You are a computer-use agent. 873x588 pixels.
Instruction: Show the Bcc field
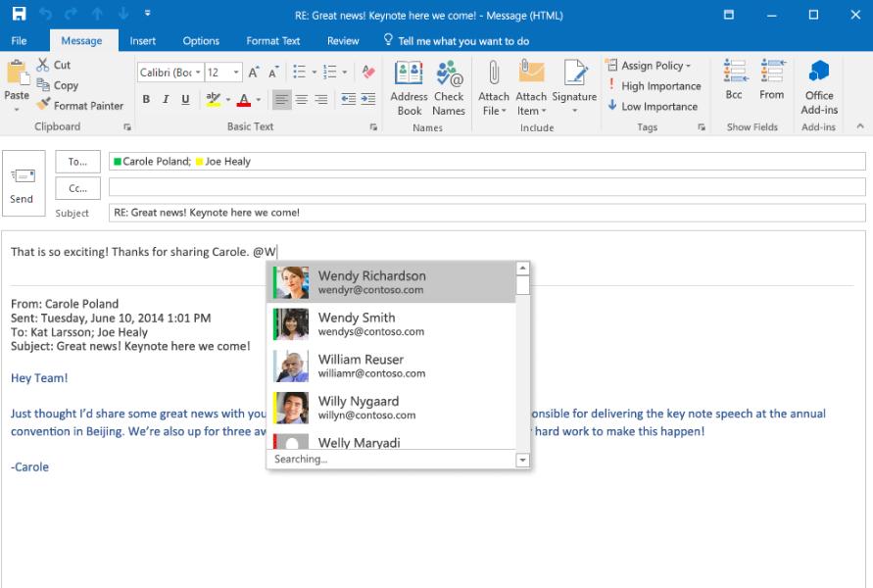(x=735, y=79)
